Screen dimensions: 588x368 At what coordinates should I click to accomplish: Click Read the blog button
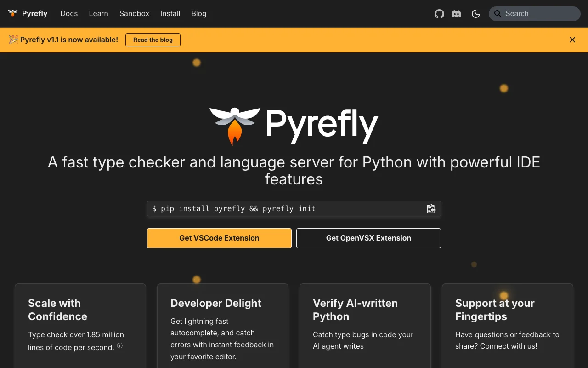(x=153, y=40)
